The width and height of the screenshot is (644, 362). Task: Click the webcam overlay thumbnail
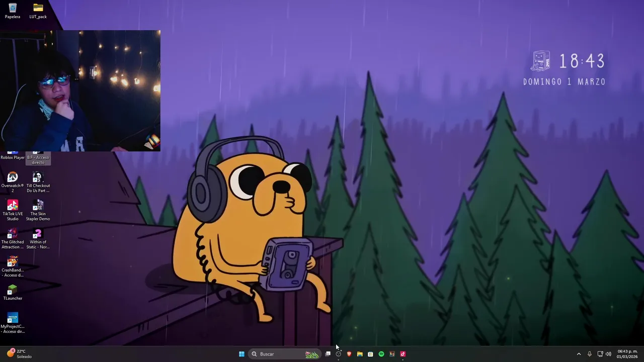click(x=80, y=90)
